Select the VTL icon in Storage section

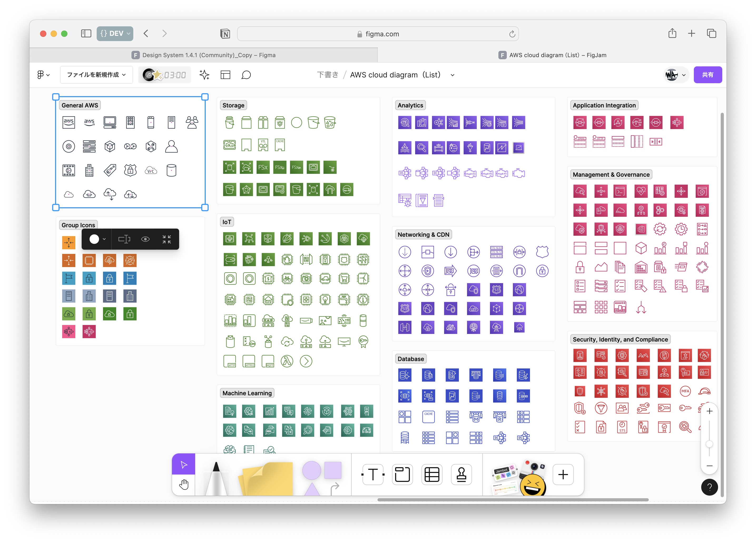click(x=263, y=145)
